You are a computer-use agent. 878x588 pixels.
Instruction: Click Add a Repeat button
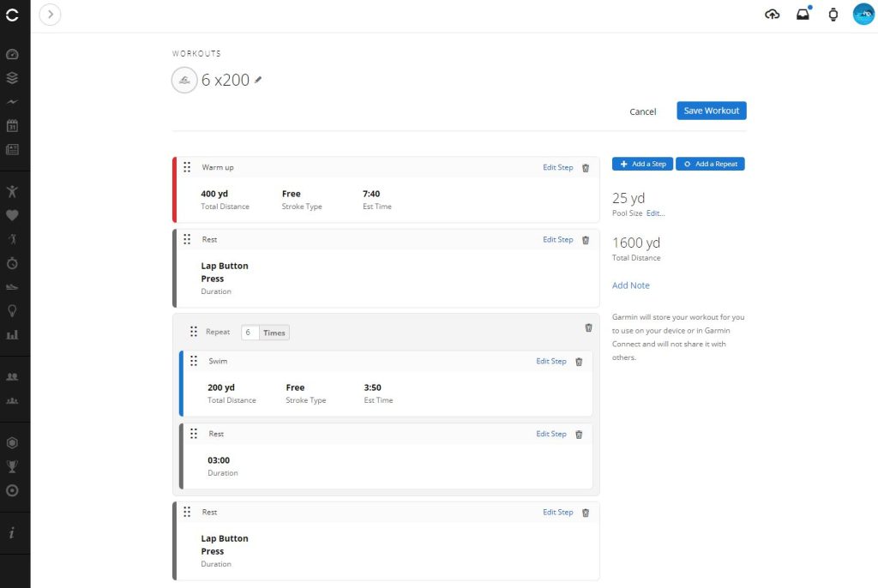pos(710,164)
